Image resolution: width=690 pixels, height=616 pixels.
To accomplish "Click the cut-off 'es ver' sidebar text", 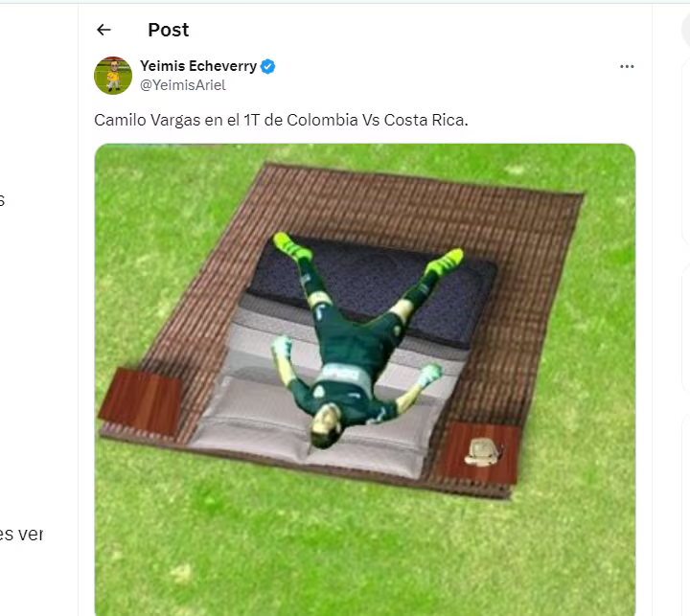I will coord(21,535).
